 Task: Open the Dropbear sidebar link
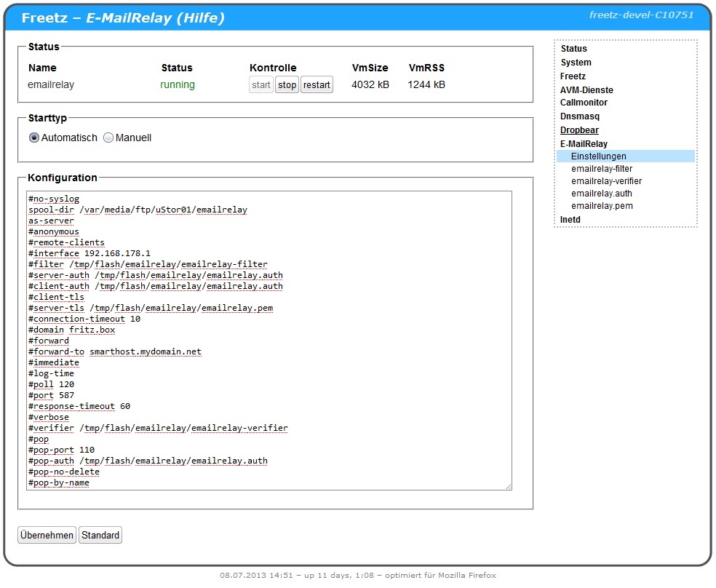pos(580,130)
